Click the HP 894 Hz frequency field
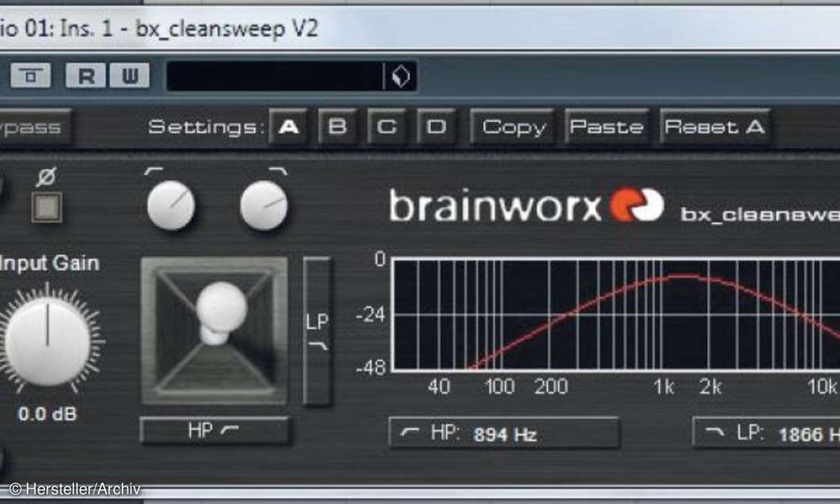This screenshot has height=504, width=840. [504, 433]
